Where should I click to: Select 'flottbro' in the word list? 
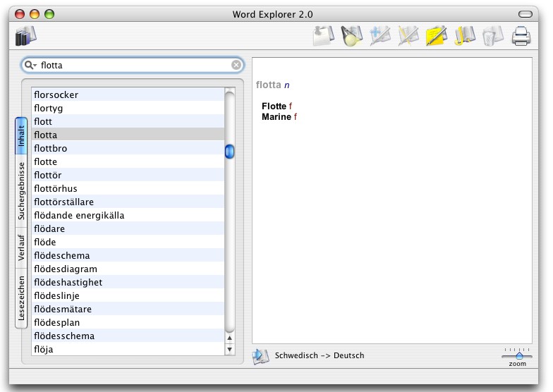click(x=128, y=148)
